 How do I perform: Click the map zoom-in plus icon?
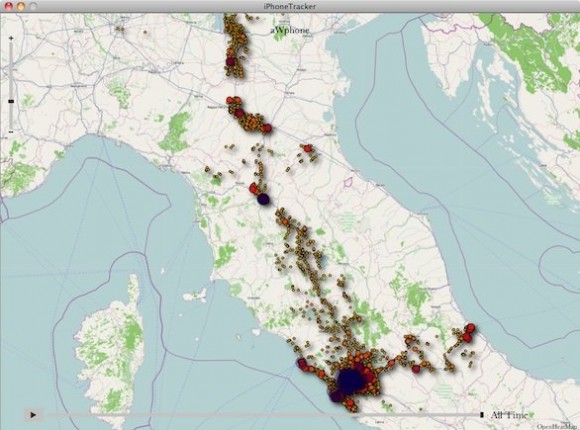(11, 38)
